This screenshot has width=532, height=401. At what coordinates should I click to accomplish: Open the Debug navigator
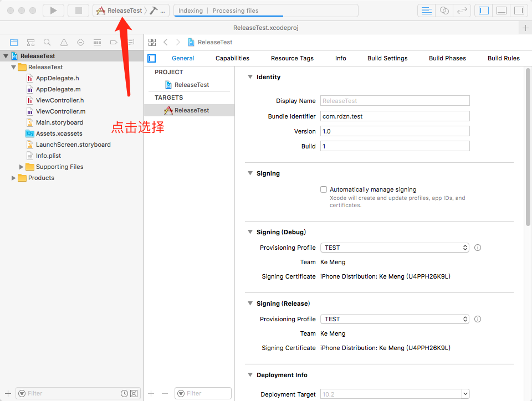[97, 43]
